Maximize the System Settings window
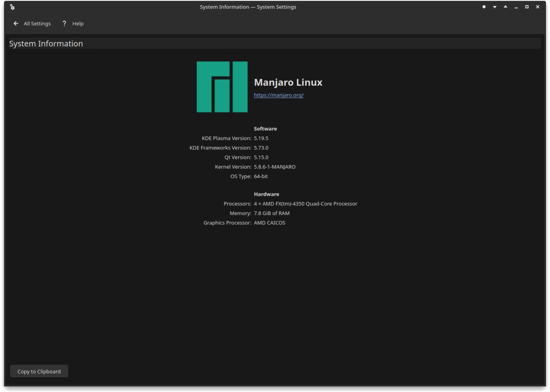 [527, 7]
